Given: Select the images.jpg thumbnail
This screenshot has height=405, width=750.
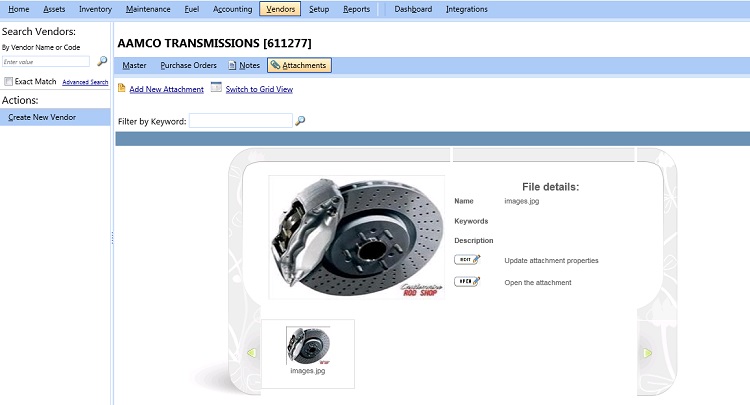Looking at the screenshot, I should tap(308, 350).
